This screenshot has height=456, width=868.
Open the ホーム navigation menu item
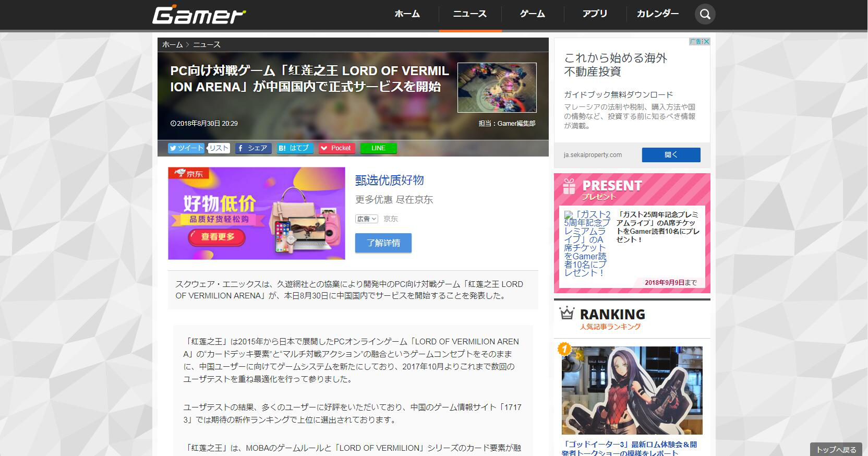coord(407,14)
